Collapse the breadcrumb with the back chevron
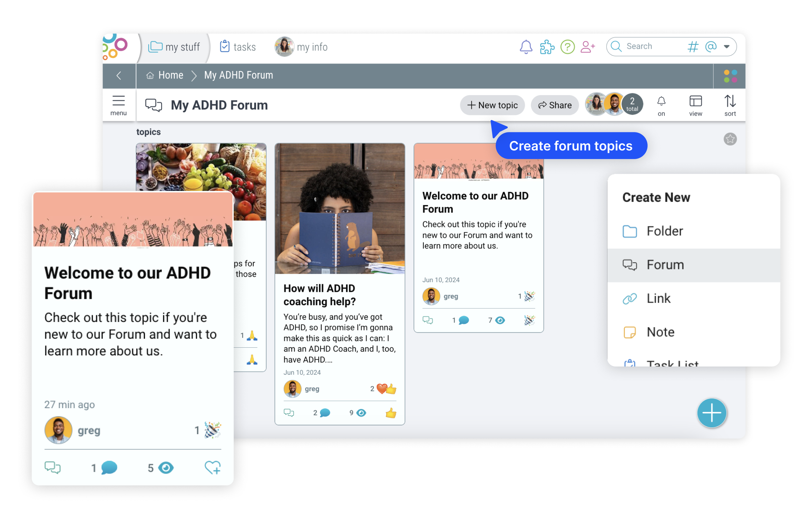This screenshot has width=812, height=519. (x=119, y=76)
